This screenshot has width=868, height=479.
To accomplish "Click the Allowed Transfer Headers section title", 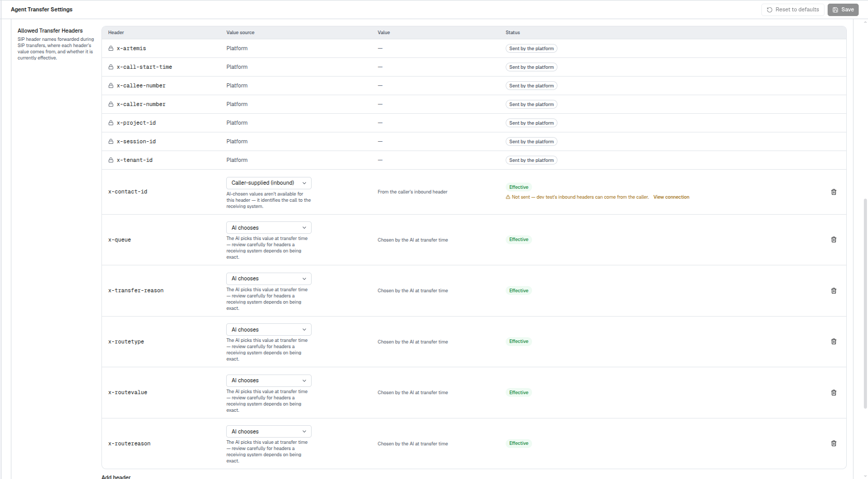I will pyautogui.click(x=50, y=31).
